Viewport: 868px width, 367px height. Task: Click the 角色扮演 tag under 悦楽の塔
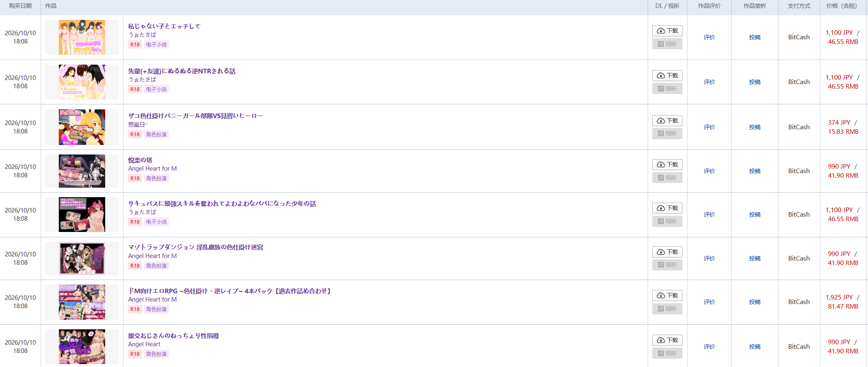tap(156, 179)
